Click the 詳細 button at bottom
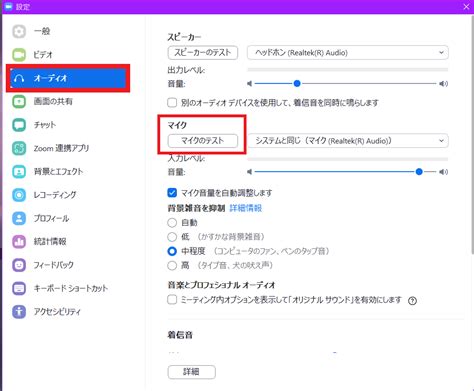Image resolution: width=474 pixels, height=391 pixels. (192, 372)
